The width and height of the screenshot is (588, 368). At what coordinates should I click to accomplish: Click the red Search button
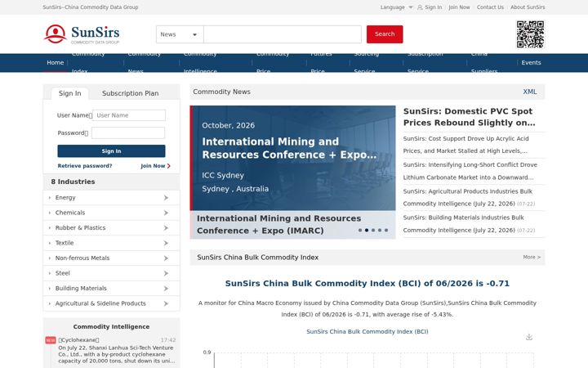point(385,34)
